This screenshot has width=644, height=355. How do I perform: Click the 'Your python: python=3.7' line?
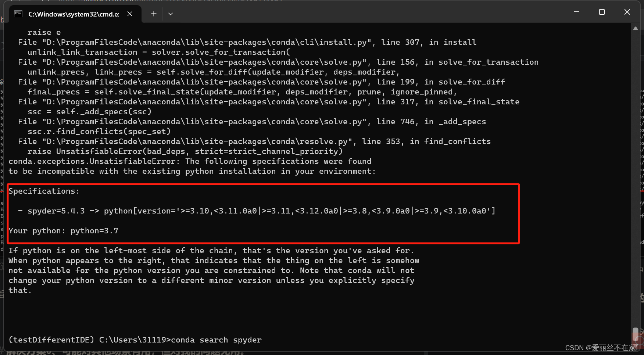click(x=64, y=231)
